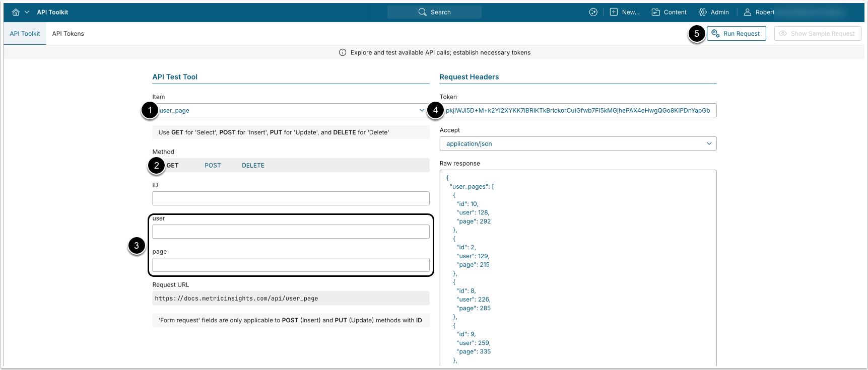Click the Accept dropdown chevron
Viewport: 868px width, 370px height.
point(709,143)
